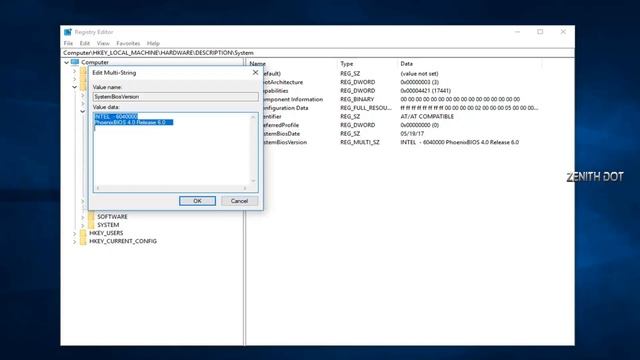Open the View menu
The image size is (640, 360).
tap(103, 43)
